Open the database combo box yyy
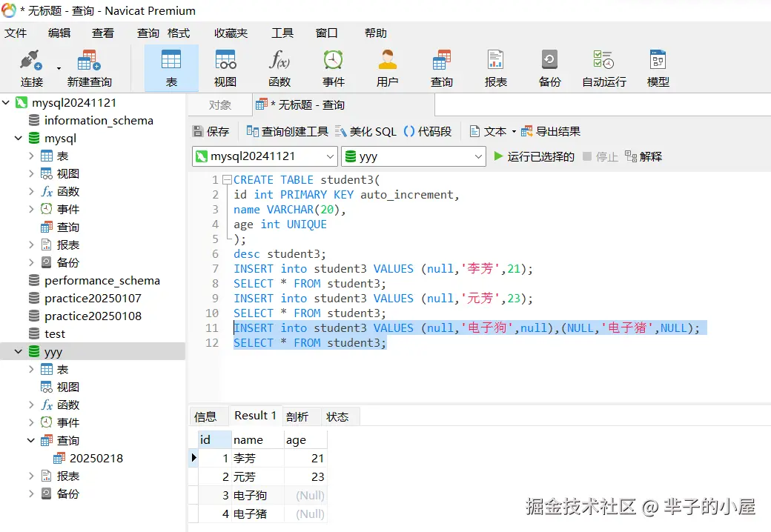This screenshot has height=532, width=771. point(413,156)
